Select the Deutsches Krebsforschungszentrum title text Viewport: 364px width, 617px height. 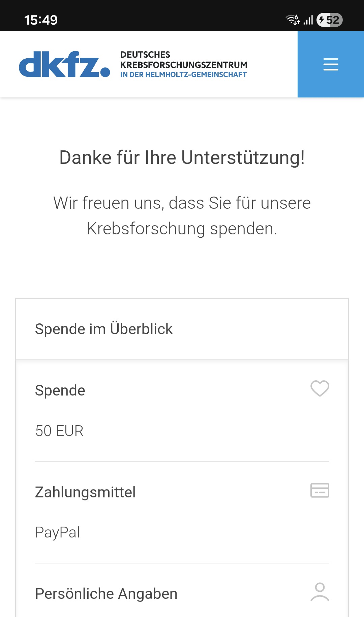coord(184,60)
